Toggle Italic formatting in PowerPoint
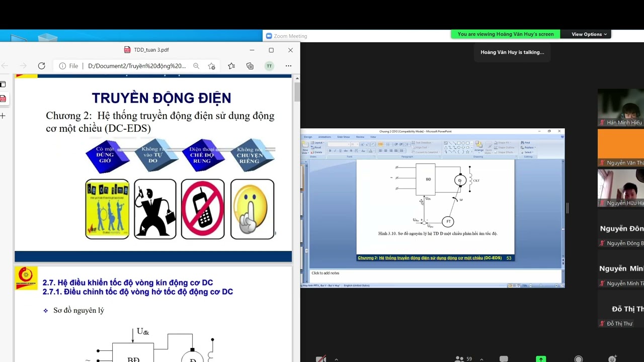 (x=335, y=151)
